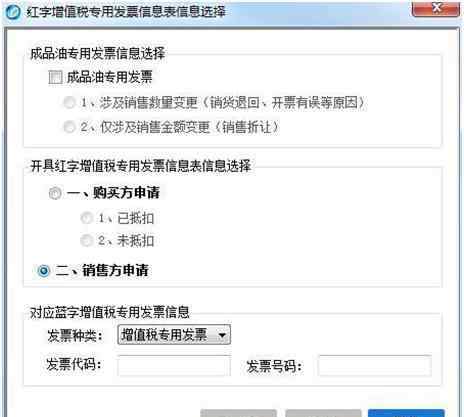Click the 发票代码: label
This screenshot has width=464, height=417.
pos(74,364)
